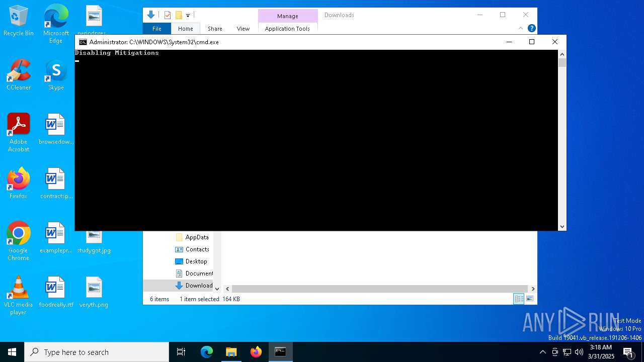Show hidden system tray icons
This screenshot has height=362, width=644.
(x=542, y=352)
